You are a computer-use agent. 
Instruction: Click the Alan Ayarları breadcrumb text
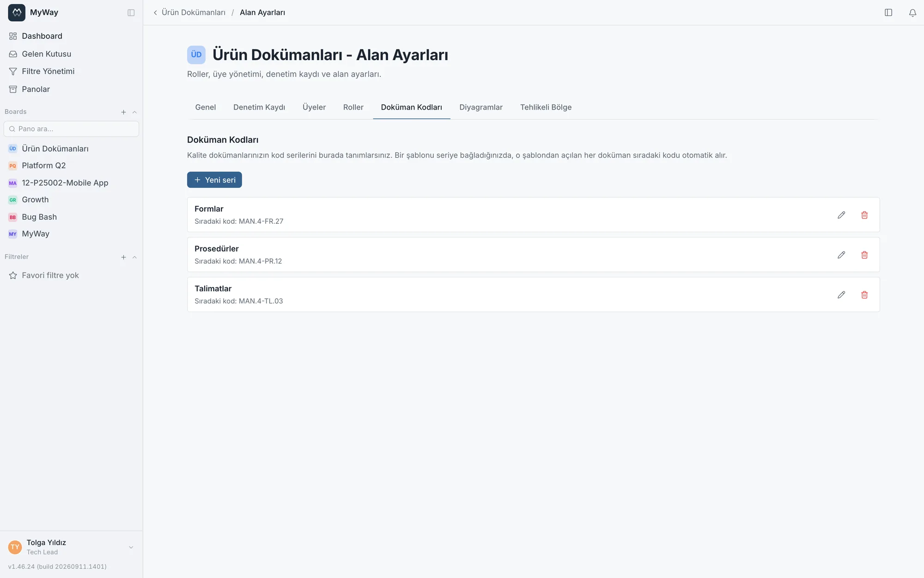(262, 12)
